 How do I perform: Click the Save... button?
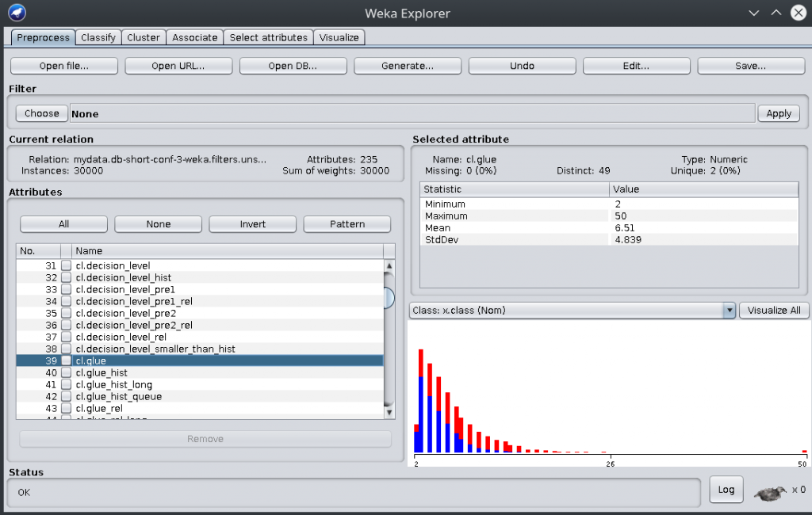(x=751, y=66)
